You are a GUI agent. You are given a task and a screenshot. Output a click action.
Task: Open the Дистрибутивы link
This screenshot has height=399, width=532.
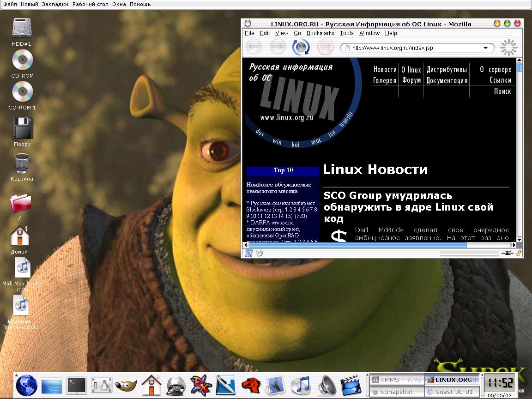447,70
